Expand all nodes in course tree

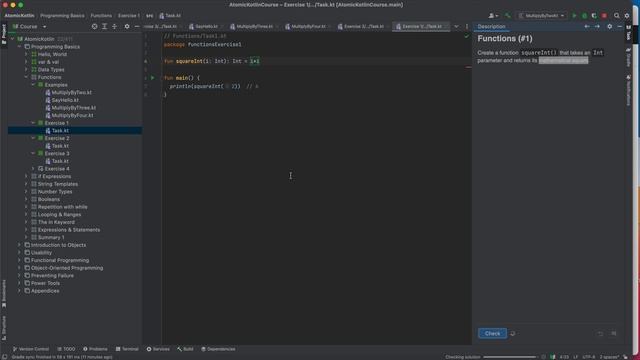click(104, 27)
